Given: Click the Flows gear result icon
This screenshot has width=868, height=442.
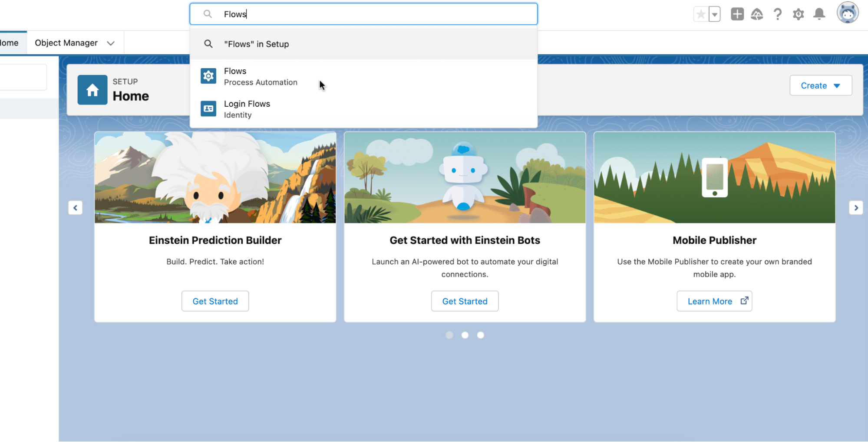Looking at the screenshot, I should 208,76.
